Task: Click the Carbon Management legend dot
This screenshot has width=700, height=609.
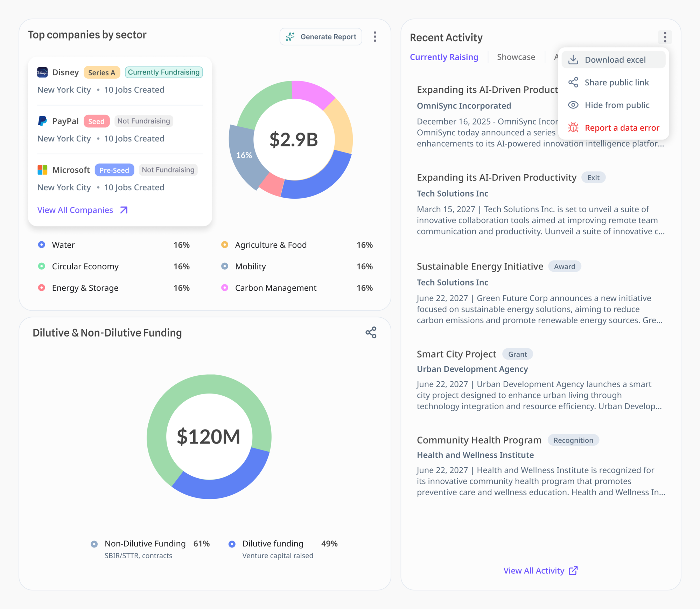Action: (225, 288)
